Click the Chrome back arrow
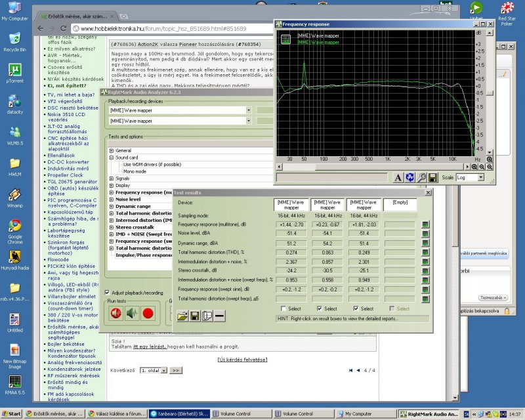The image size is (525, 420). click(x=41, y=28)
